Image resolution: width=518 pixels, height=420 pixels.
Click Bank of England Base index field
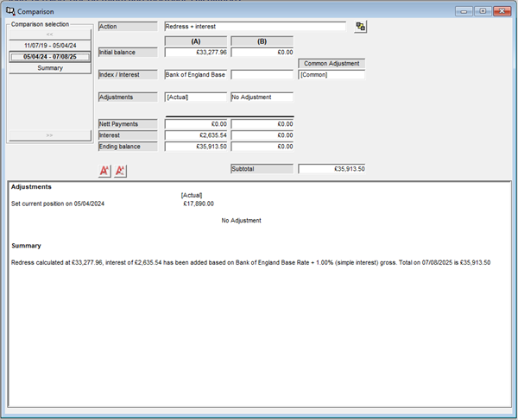pyautogui.click(x=196, y=74)
